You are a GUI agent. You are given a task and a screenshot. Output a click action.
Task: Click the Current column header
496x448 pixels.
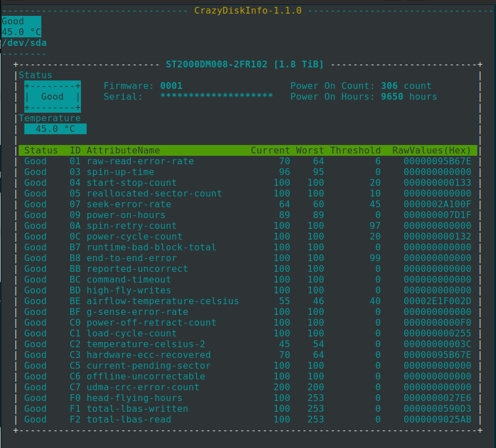coord(270,150)
